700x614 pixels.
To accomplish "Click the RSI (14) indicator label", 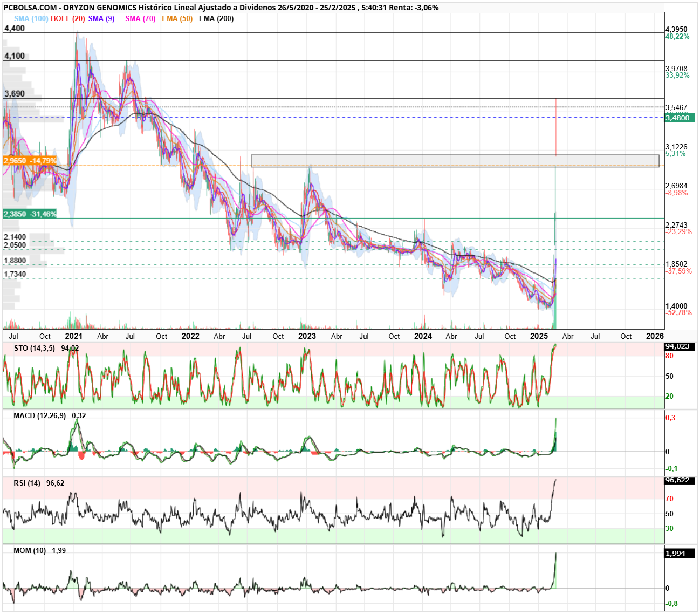I will click(27, 483).
